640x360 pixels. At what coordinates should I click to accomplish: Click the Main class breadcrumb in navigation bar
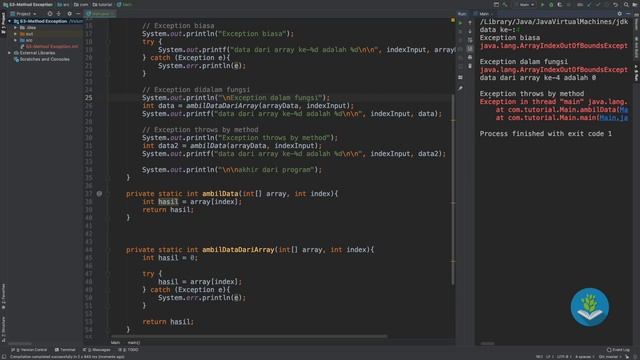(x=125, y=4)
